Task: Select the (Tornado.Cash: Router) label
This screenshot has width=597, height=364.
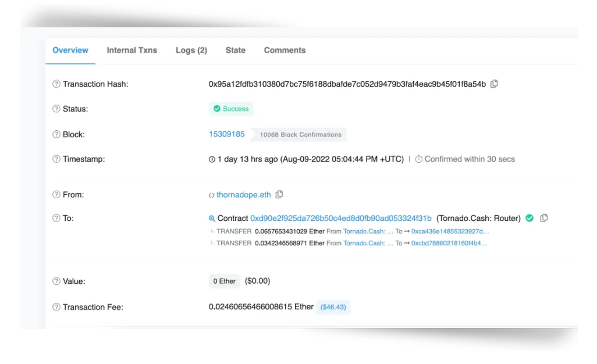Action: (x=479, y=218)
